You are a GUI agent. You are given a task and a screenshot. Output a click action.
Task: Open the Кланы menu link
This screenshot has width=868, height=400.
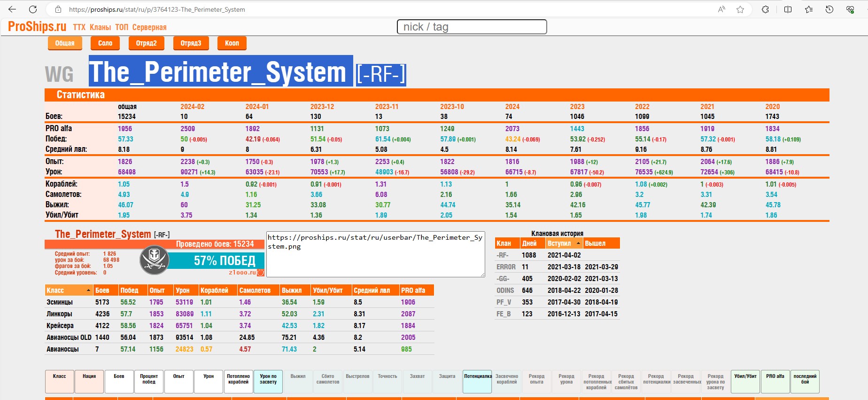coord(101,27)
